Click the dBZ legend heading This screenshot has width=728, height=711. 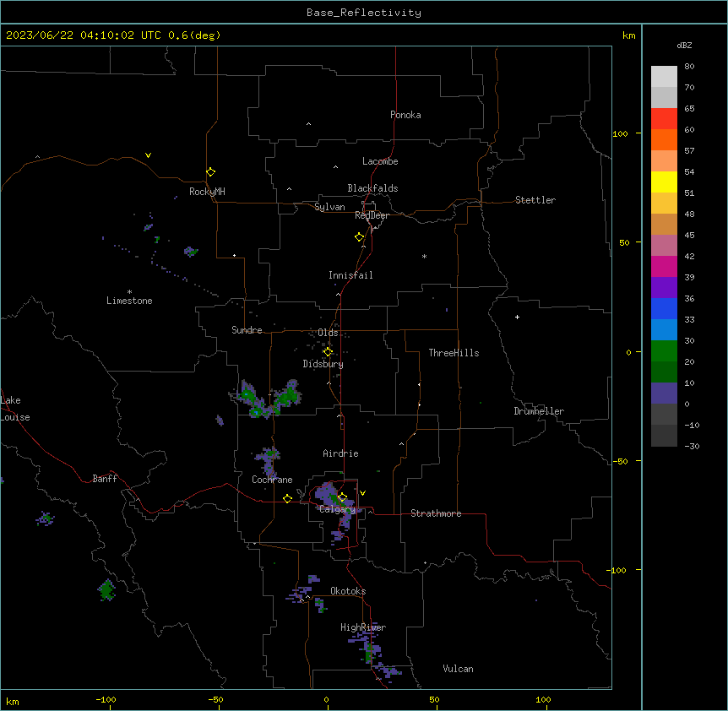[684, 45]
